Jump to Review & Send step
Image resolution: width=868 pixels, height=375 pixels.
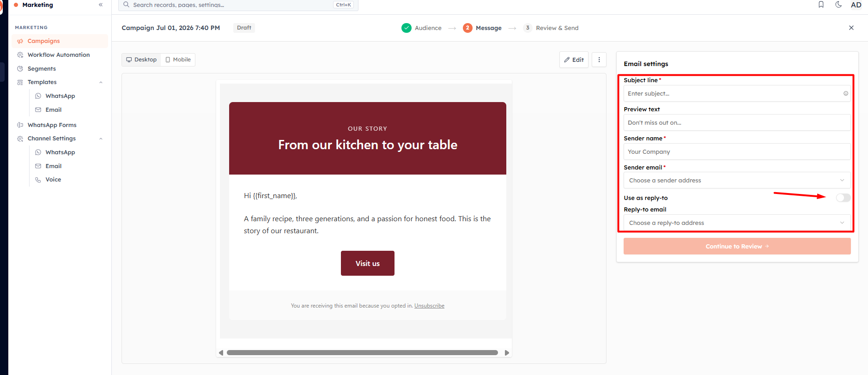pyautogui.click(x=551, y=28)
